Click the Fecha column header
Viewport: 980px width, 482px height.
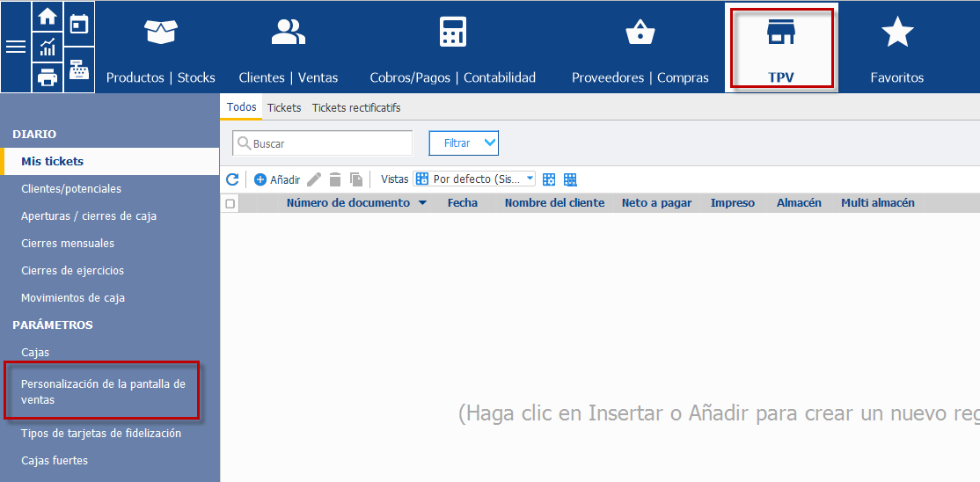coord(463,203)
